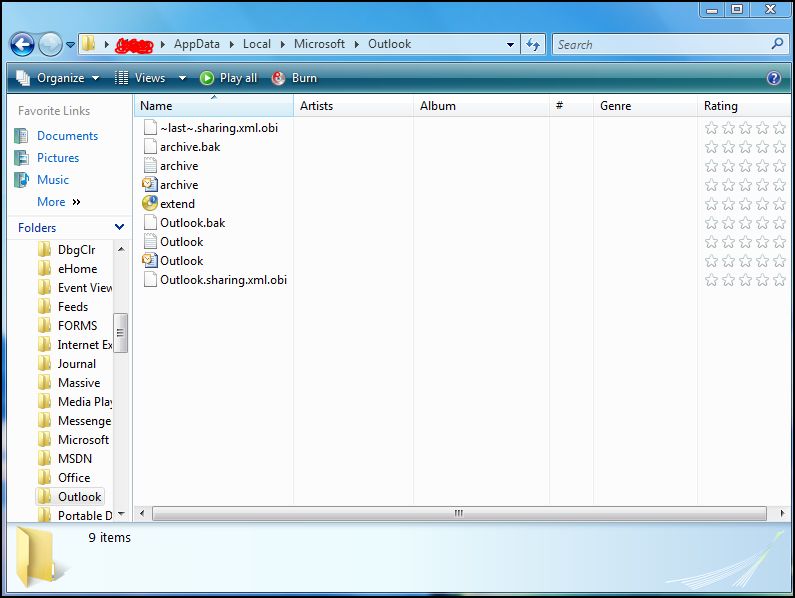The height and width of the screenshot is (598, 795).
Task: Sort by the Album column header
Action: pyautogui.click(x=481, y=106)
